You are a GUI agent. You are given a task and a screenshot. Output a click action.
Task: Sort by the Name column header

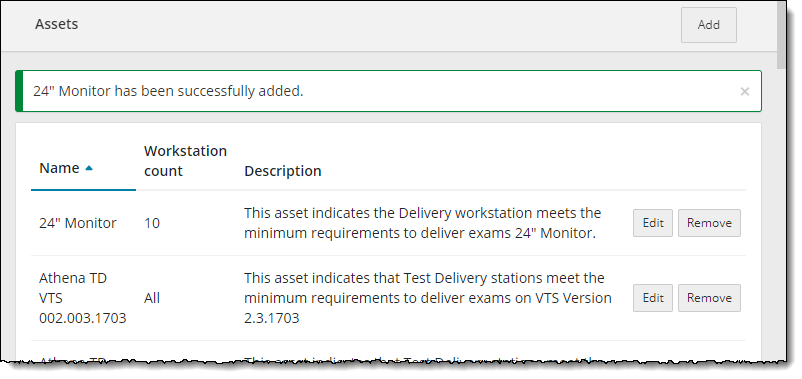pyautogui.click(x=59, y=168)
